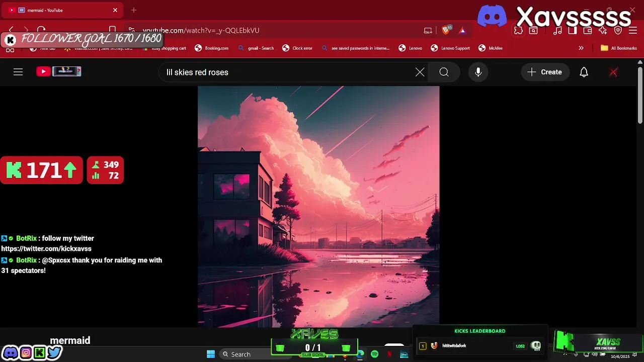This screenshot has width=644, height=362.
Task: Go to YouTube home via logo
Action: click(x=59, y=71)
